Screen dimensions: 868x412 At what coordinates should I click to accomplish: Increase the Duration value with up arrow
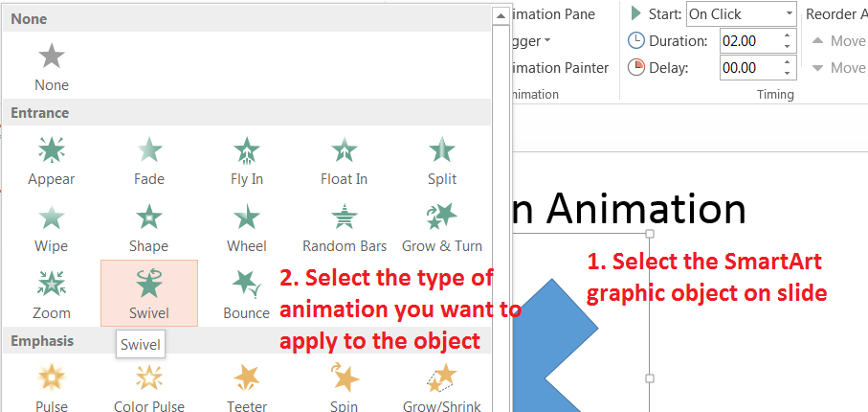coord(787,36)
